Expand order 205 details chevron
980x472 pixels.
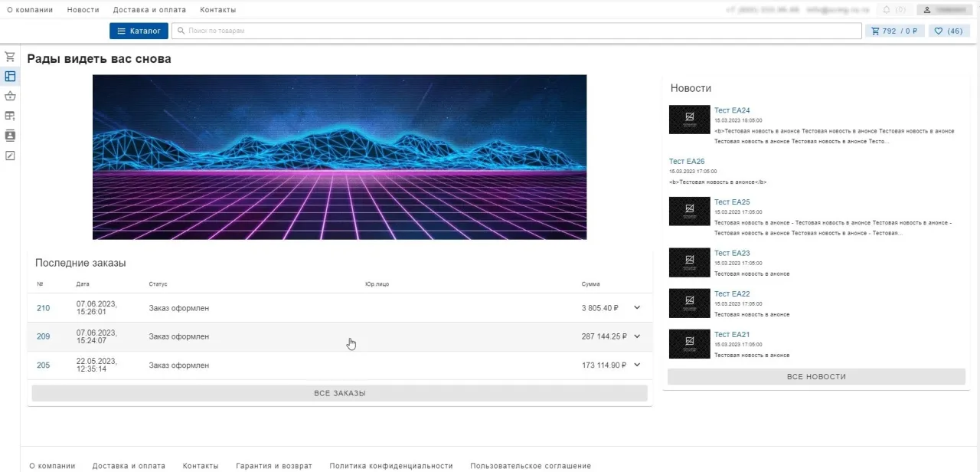click(x=637, y=365)
